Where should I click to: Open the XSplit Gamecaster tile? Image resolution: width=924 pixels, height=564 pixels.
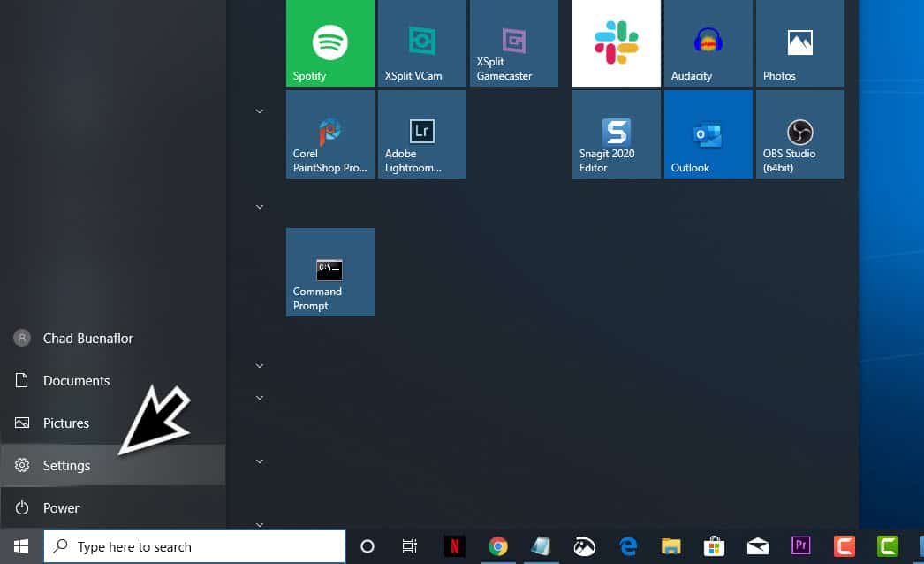[x=514, y=43]
